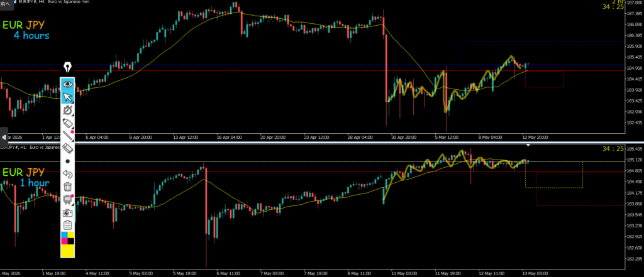Undo last drawing with the back arrow

click(68, 174)
